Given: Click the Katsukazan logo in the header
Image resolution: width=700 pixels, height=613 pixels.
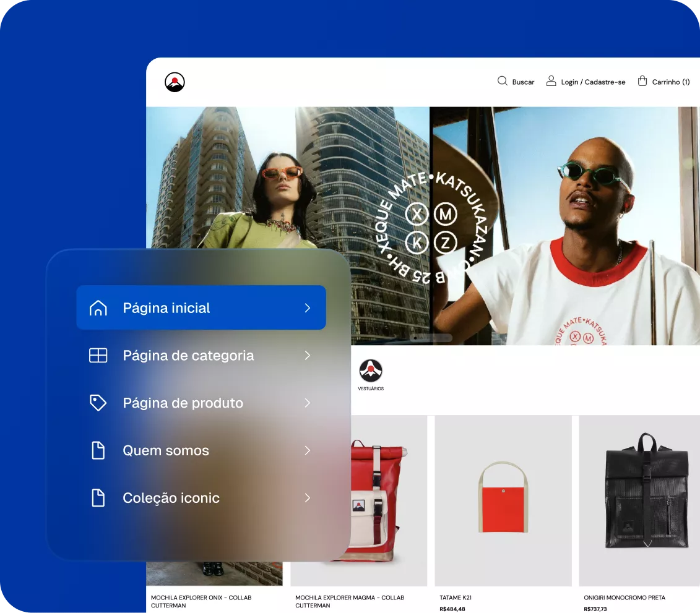Looking at the screenshot, I should pos(174,81).
